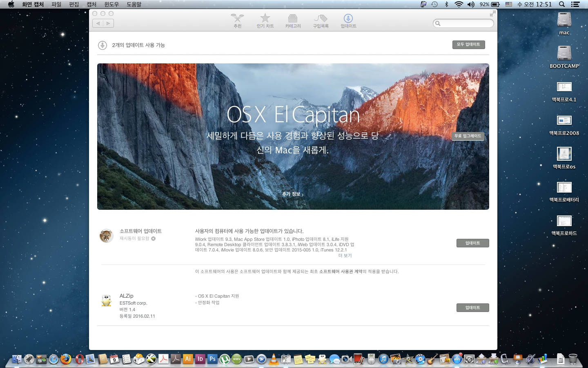
Task: Click 업데이트 button for ALZip
Action: [472, 308]
